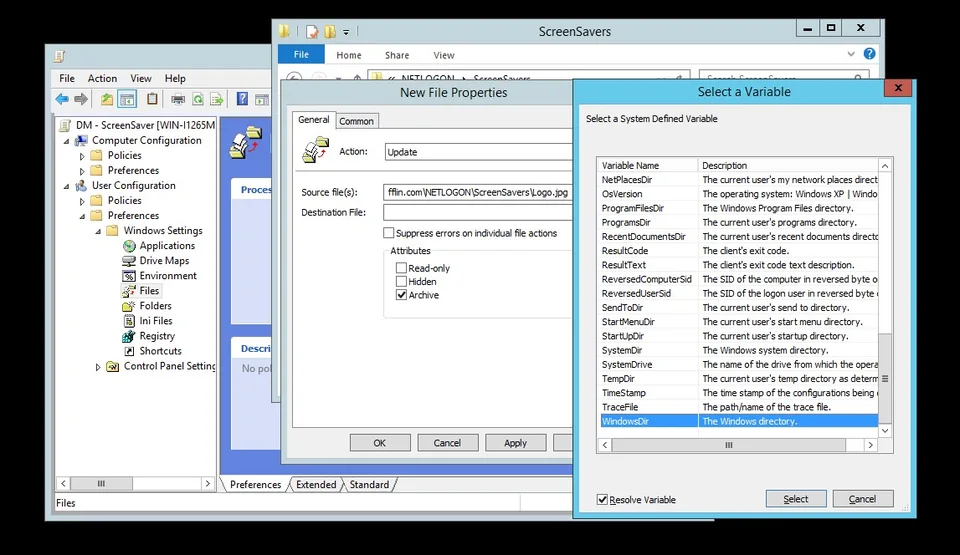Image resolution: width=960 pixels, height=555 pixels.
Task: Collapse the User Configuration node
Action: point(67,186)
